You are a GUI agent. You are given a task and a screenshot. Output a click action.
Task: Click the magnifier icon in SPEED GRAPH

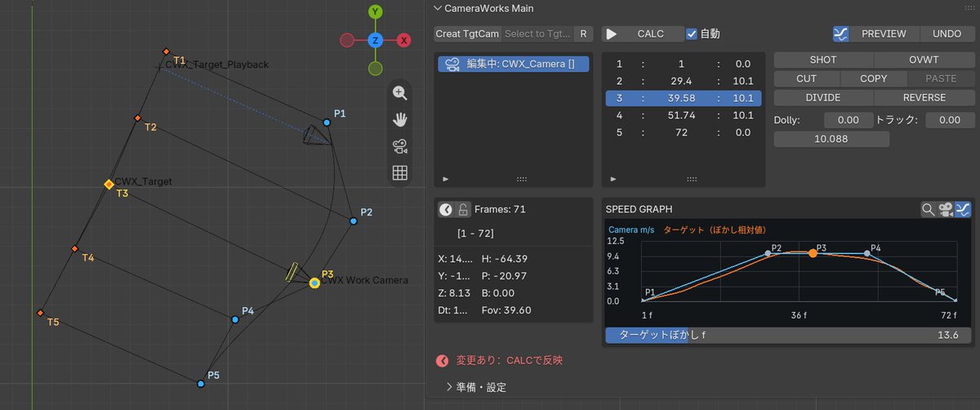[928, 210]
